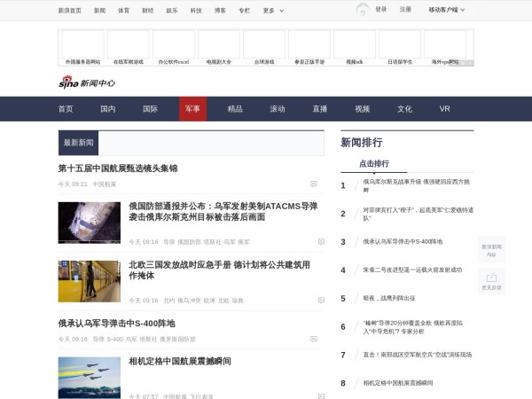Click the 意见反馈 feedback icon

point(491,281)
